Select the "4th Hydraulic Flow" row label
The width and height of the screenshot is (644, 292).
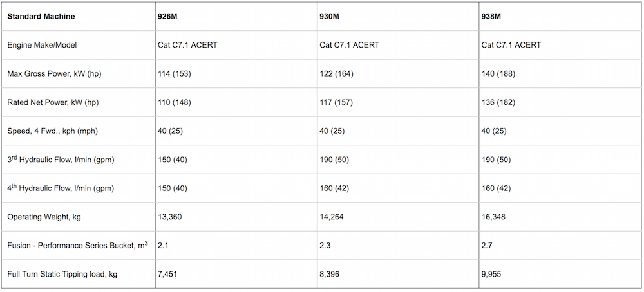60,188
